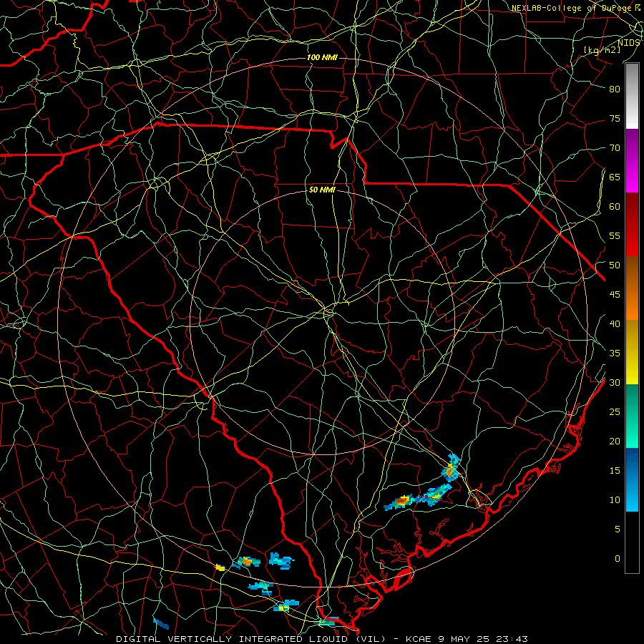Screen dimensions: 644x644
Task: Click the 10 value on the color scale
Action: pyautogui.click(x=615, y=500)
